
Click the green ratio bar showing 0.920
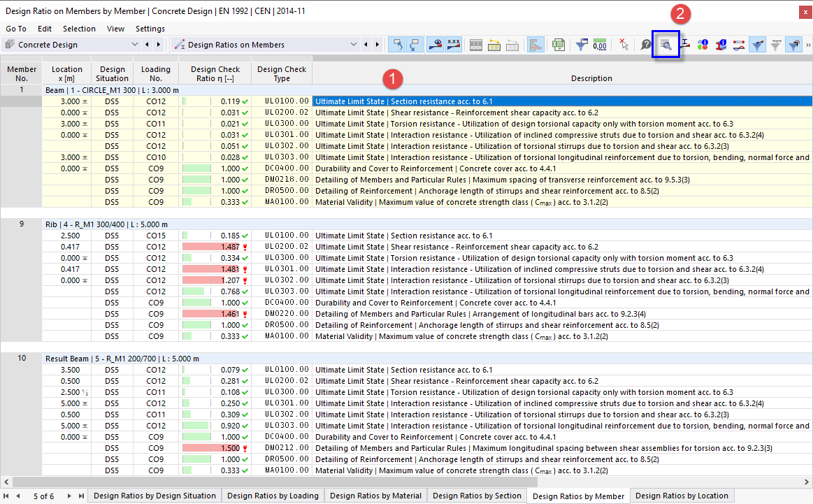[x=196, y=426]
